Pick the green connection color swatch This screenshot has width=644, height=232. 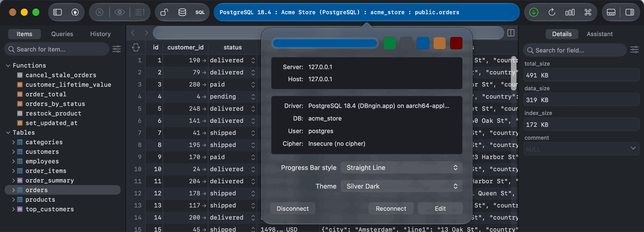pyautogui.click(x=390, y=43)
